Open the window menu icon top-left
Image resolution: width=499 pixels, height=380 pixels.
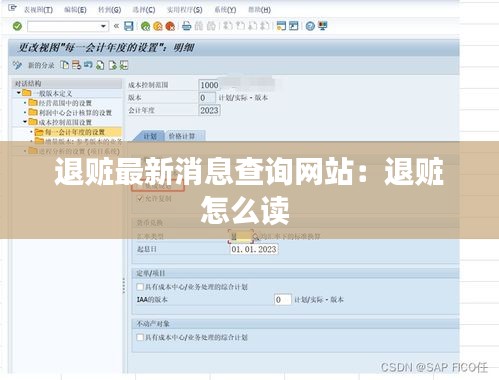coord(12,7)
